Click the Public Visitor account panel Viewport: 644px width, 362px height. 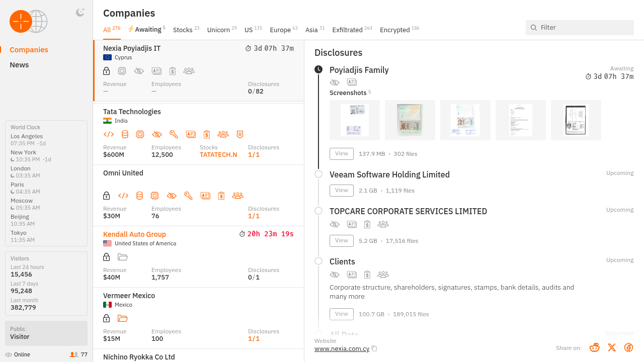click(x=46, y=333)
